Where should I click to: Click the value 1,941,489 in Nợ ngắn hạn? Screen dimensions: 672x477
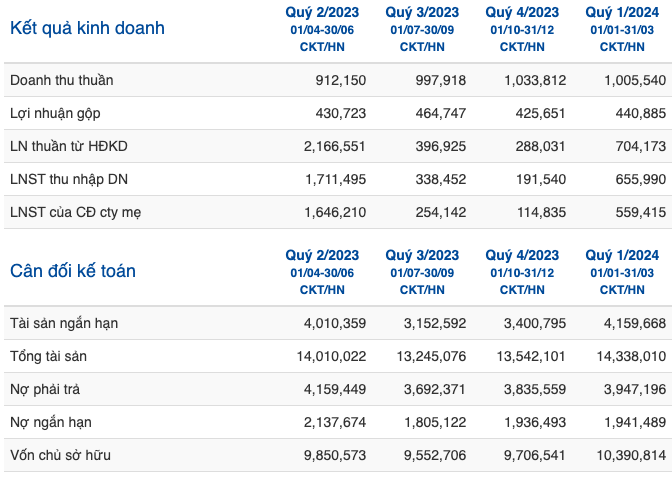coord(636,422)
